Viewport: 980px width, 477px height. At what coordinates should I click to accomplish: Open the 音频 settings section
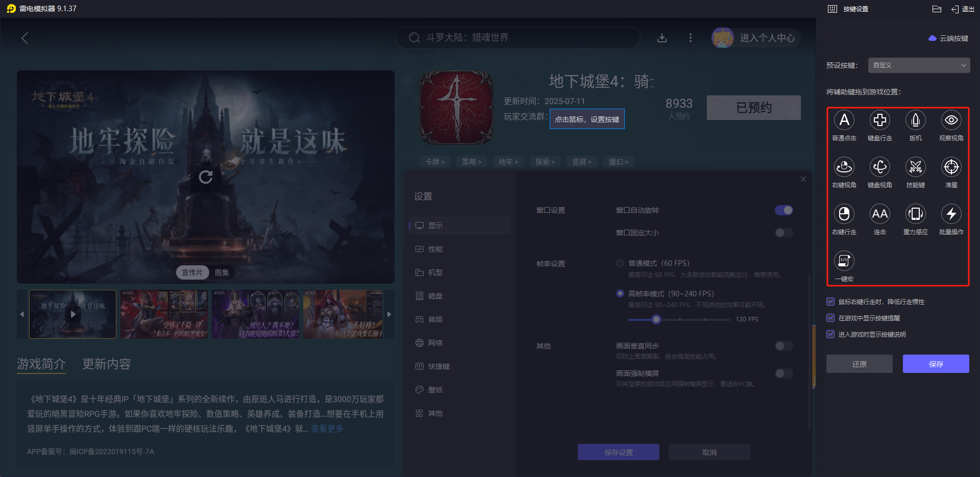[460, 319]
